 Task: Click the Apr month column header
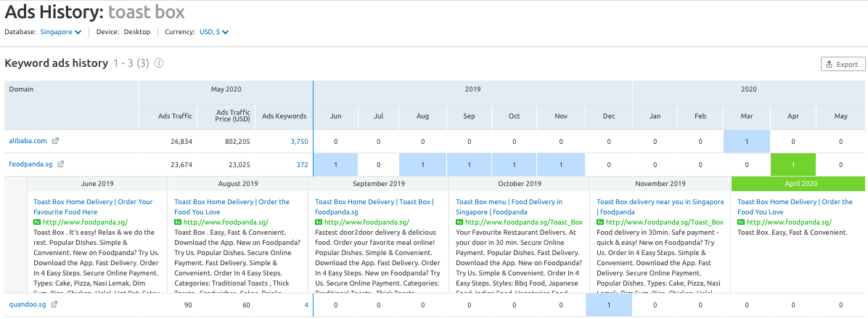[793, 116]
